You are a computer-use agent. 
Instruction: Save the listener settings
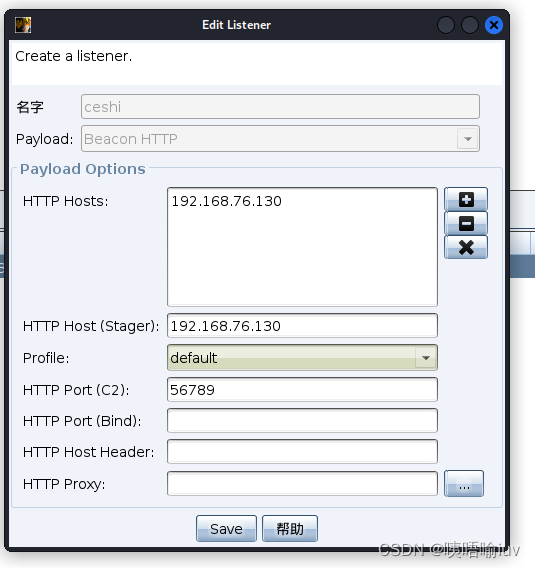[x=226, y=529]
